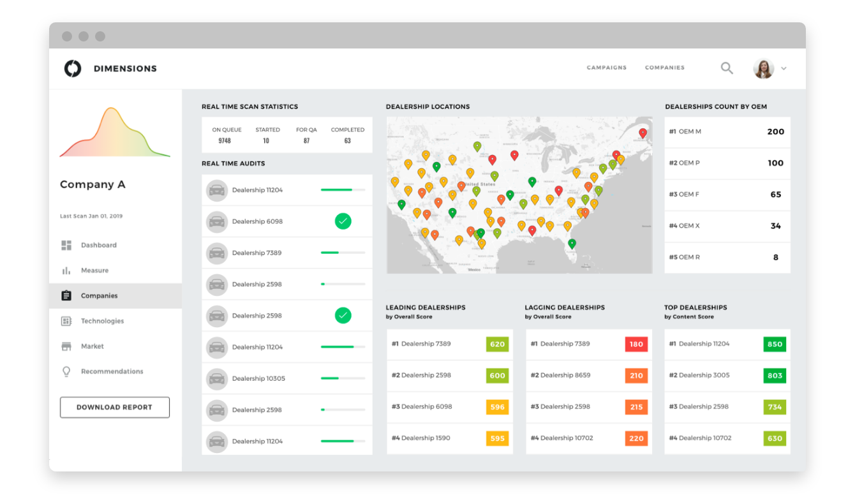Click the green checkmark beside Dealership 2598
Image resolution: width=855 pixels, height=504 pixels.
point(343,315)
